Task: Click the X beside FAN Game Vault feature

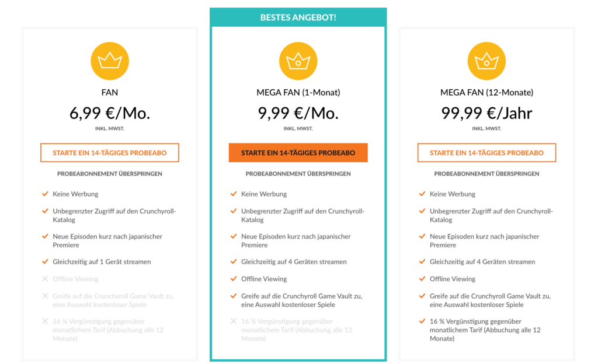Action: (x=45, y=296)
